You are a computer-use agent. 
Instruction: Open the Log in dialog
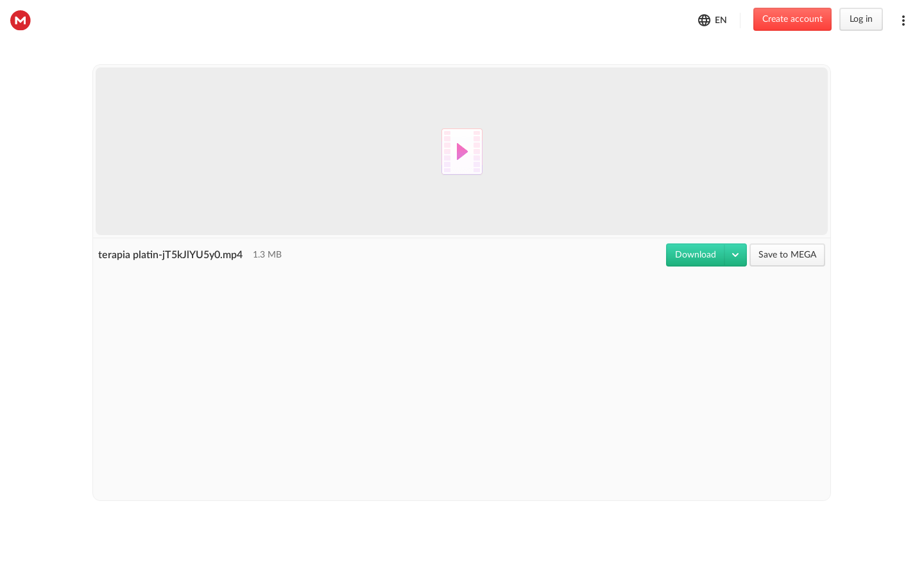click(x=860, y=19)
